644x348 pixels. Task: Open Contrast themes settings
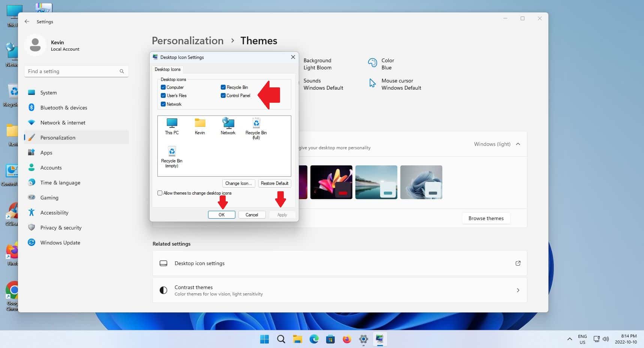tap(340, 290)
